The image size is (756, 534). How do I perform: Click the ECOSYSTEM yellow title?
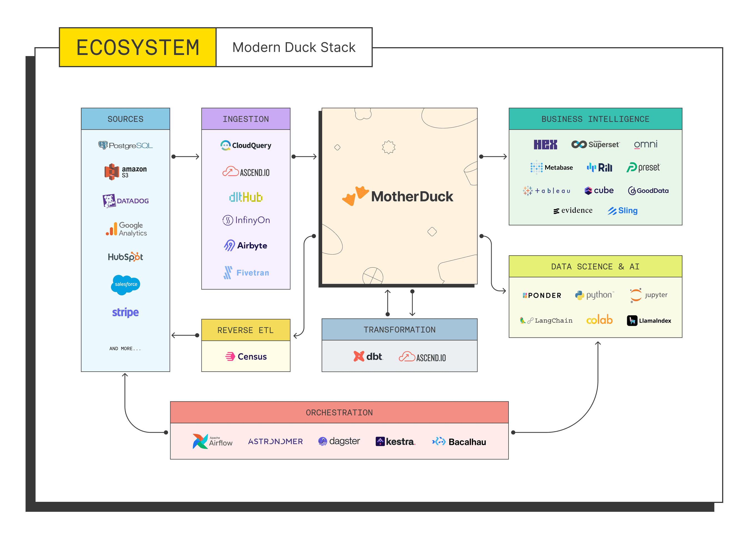(x=138, y=47)
